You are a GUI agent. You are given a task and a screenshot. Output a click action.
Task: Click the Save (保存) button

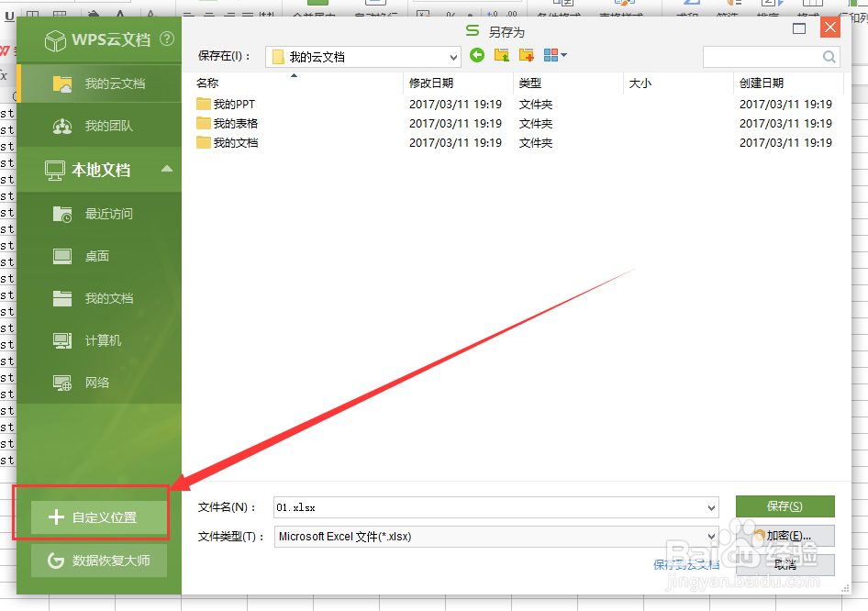pos(785,506)
